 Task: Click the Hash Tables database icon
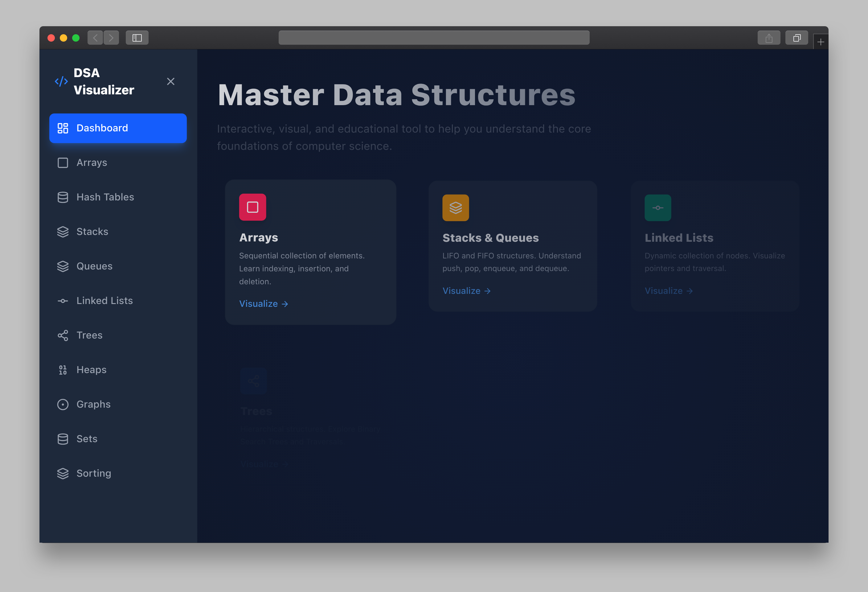coord(63,197)
